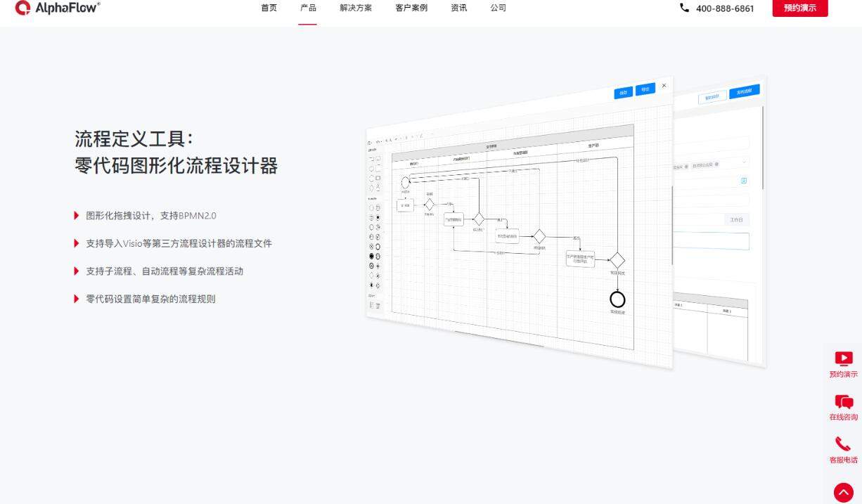Click the AlphaFlow logo
Viewport: 862px width, 504px height.
coord(58,8)
